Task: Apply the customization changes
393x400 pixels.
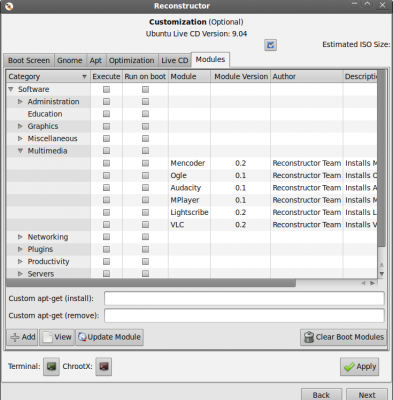Action: click(360, 367)
